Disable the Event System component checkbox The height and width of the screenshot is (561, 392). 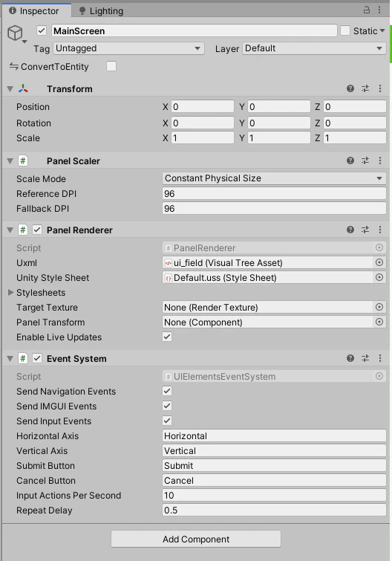pyautogui.click(x=37, y=358)
